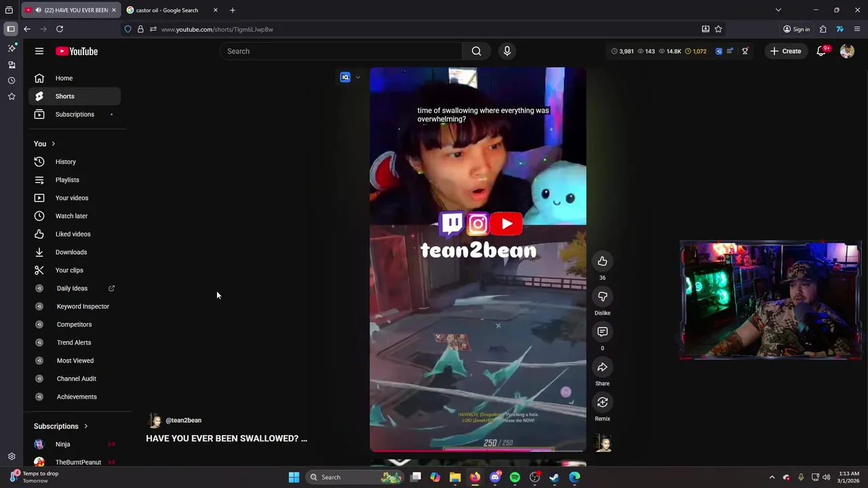This screenshot has width=868, height=488.
Task: Open notifications bell
Action: 821,51
